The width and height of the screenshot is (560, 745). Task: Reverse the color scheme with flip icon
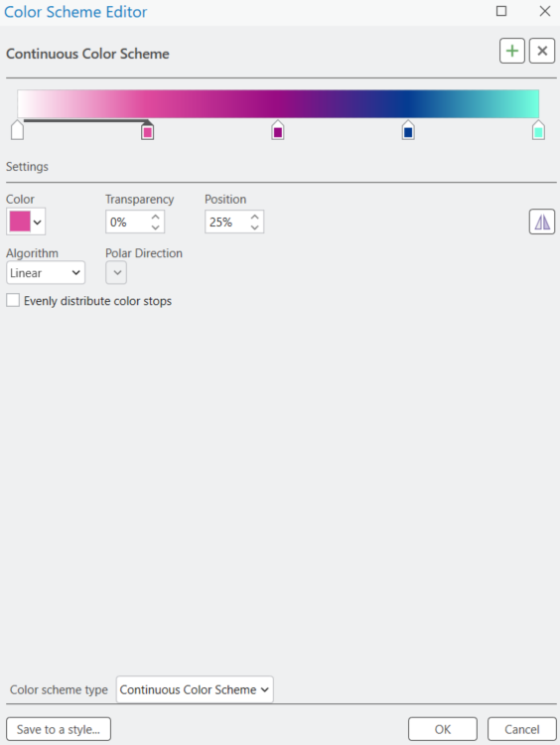tap(542, 222)
